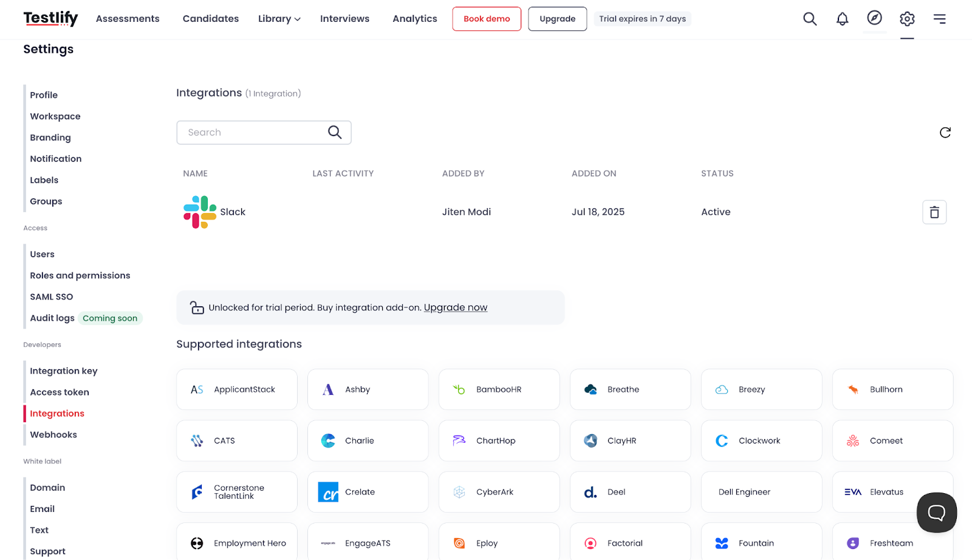This screenshot has width=972, height=560.
Task: Open Branding settings in sidebar
Action: click(x=50, y=137)
